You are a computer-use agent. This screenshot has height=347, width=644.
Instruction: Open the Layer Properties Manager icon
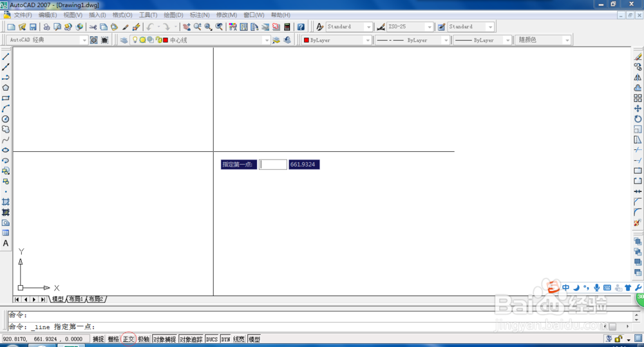pos(124,40)
